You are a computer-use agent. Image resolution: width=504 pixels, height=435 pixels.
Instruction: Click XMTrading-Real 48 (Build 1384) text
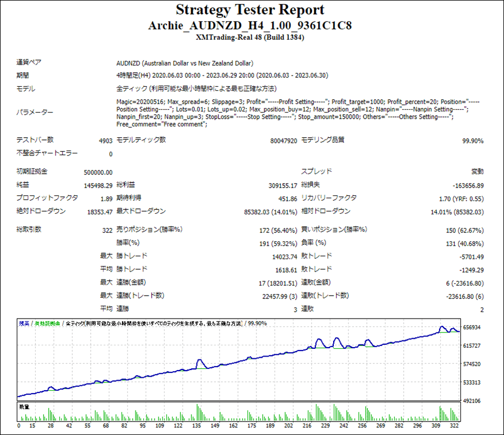coord(250,38)
